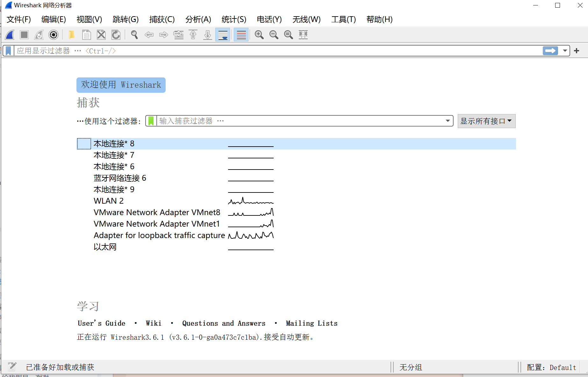Click the Questions and Answers link
Screen dimensions: 588x377
coord(224,323)
